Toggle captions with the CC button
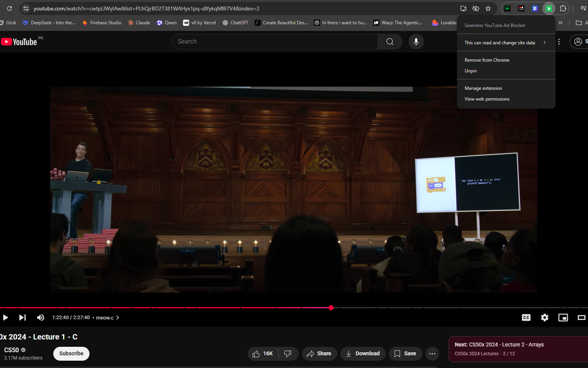Image resolution: width=588 pixels, height=368 pixels. coord(526,317)
